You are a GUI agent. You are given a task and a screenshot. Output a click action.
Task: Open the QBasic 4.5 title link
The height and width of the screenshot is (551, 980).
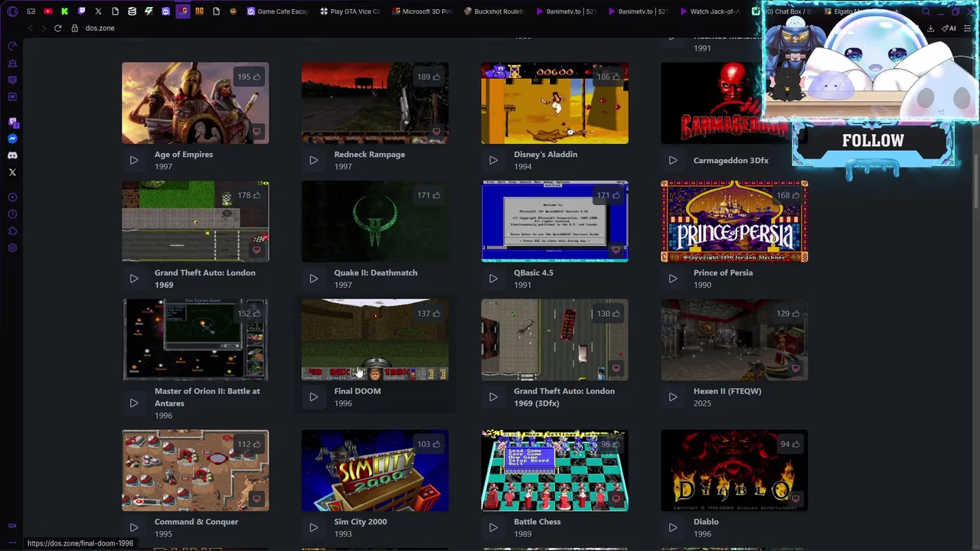point(533,272)
